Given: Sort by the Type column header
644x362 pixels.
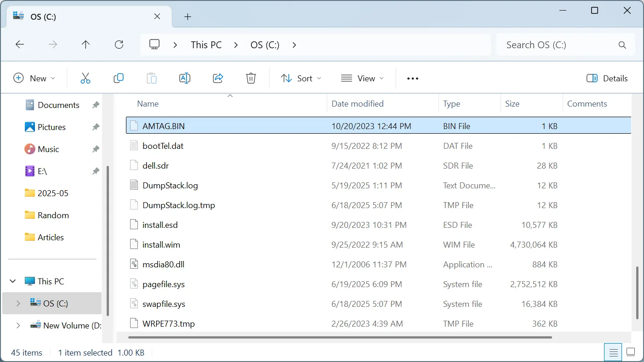Looking at the screenshot, I should (470, 104).
